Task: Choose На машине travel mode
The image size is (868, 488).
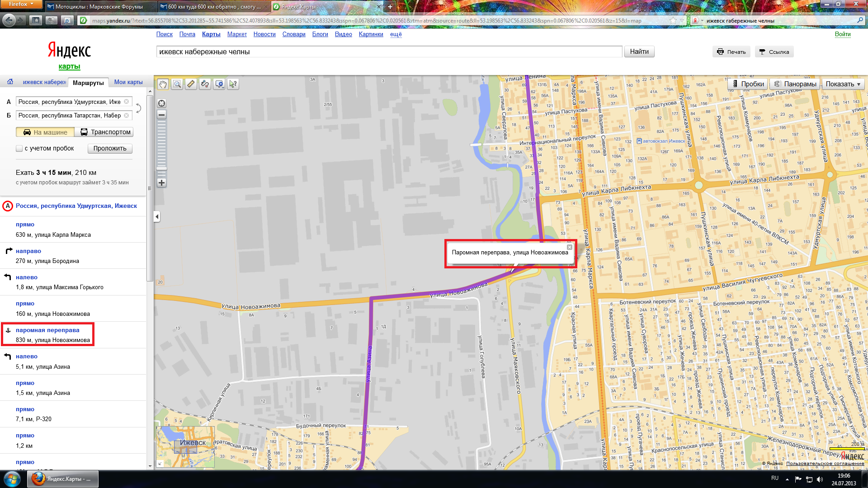Action: click(45, 132)
